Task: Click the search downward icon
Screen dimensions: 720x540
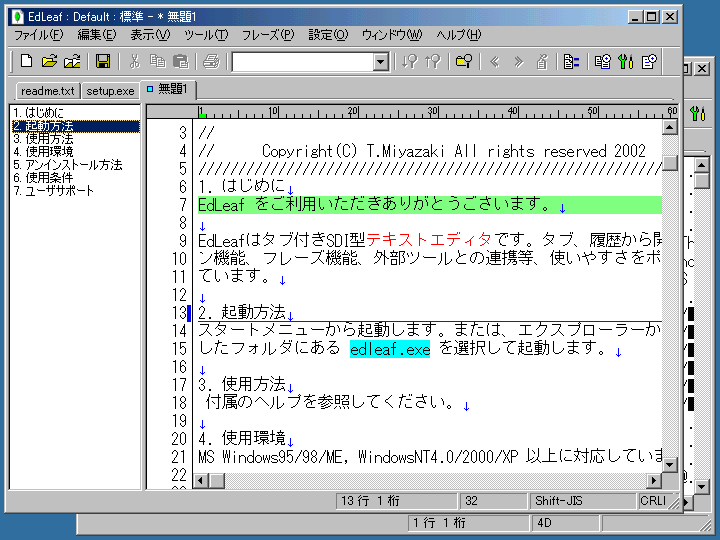Action: click(409, 61)
